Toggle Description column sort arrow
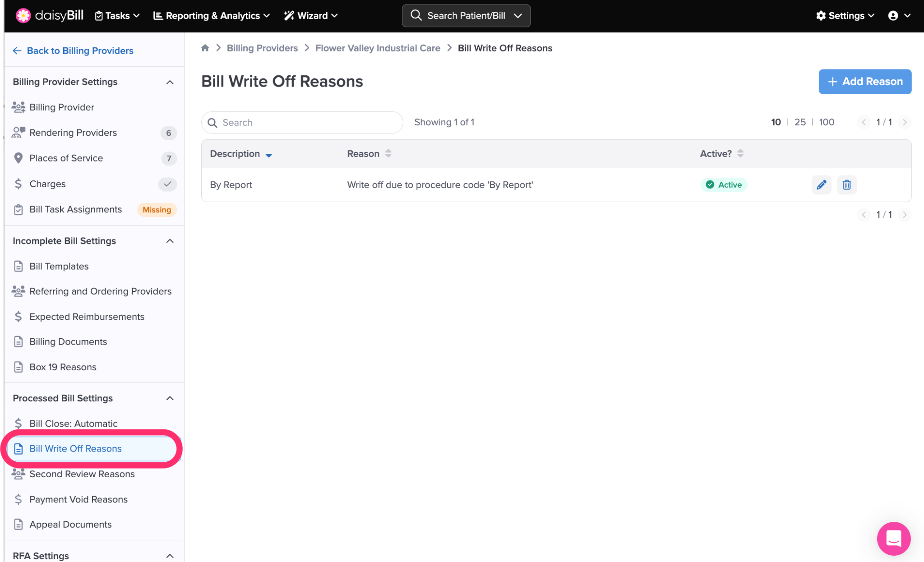The image size is (924, 562). 269,155
